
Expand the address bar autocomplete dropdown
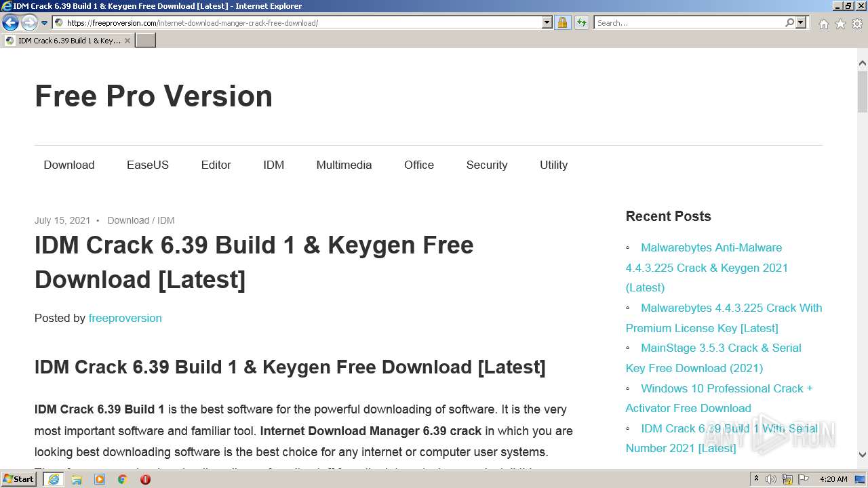[x=547, y=23]
